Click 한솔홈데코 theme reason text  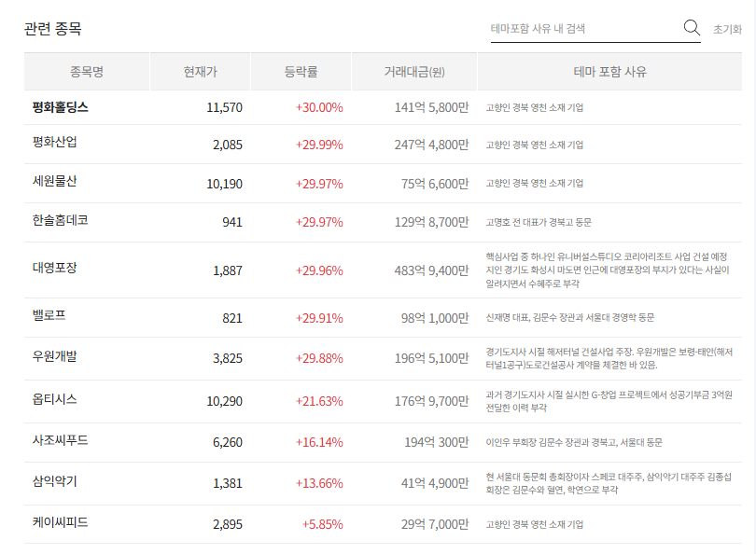point(539,222)
